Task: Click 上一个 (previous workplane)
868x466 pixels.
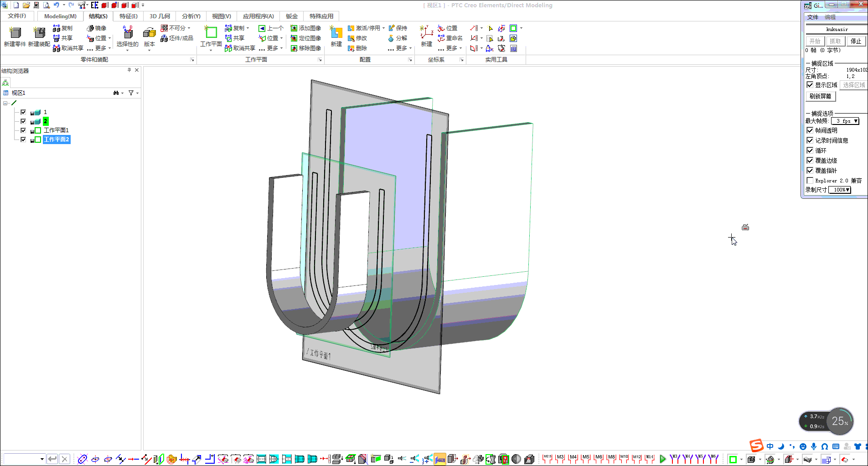Action: pos(271,28)
